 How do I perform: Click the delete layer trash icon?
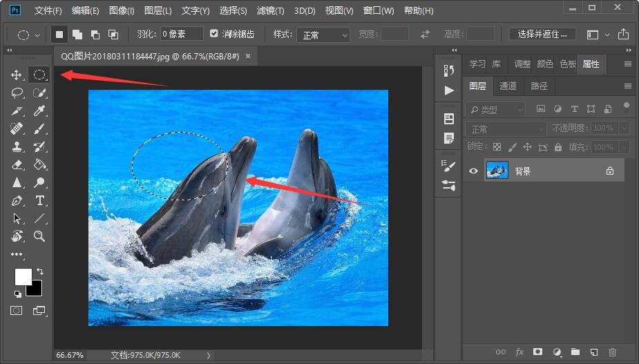click(x=612, y=352)
